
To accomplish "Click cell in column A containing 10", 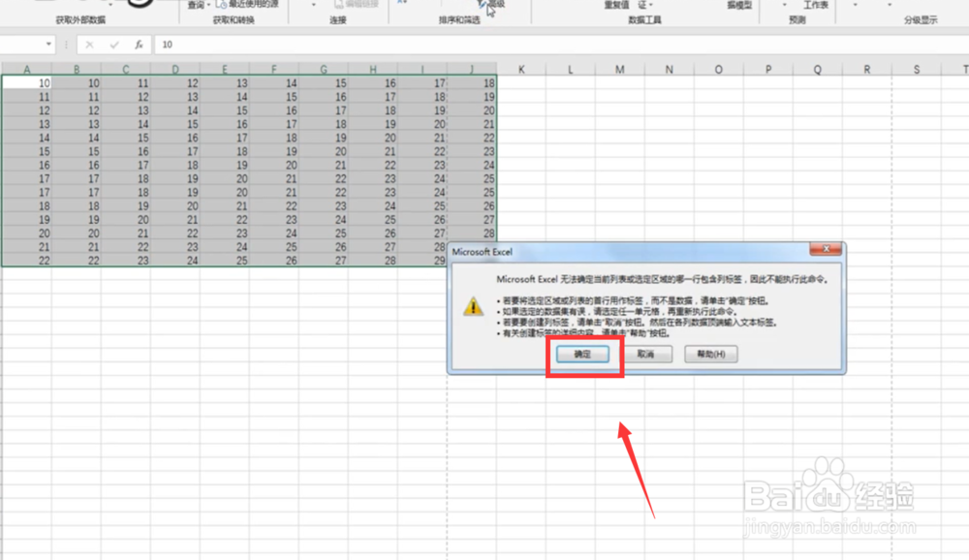I will click(26, 82).
